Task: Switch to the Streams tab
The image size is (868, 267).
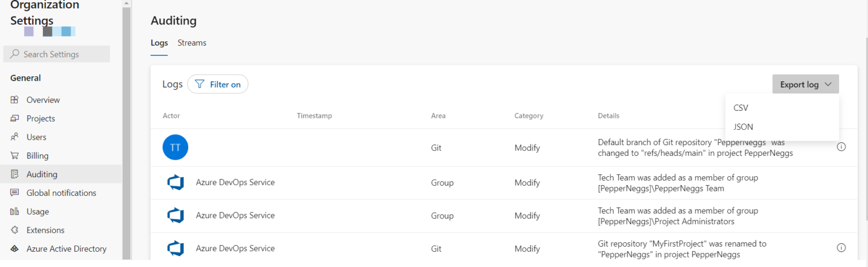Action: click(x=192, y=43)
